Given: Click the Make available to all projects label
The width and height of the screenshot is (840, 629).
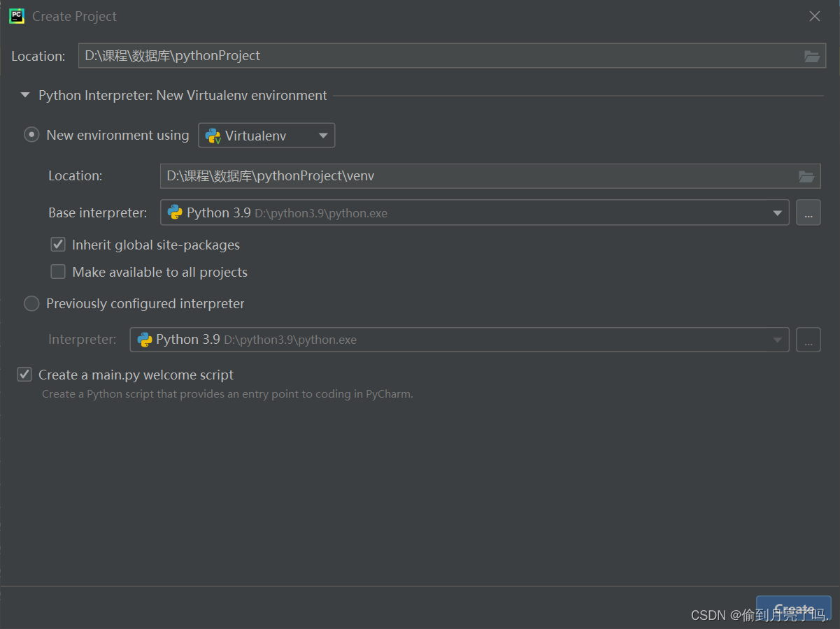Looking at the screenshot, I should pyautogui.click(x=159, y=273).
